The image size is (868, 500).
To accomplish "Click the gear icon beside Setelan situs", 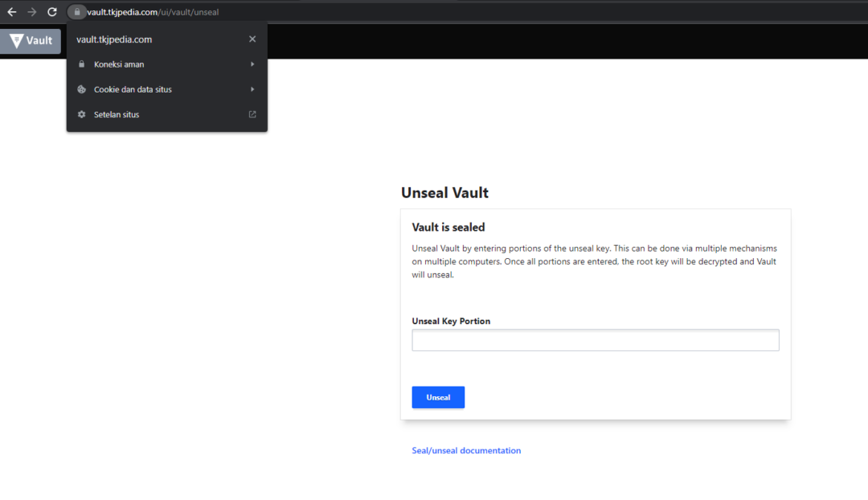I will [x=81, y=114].
